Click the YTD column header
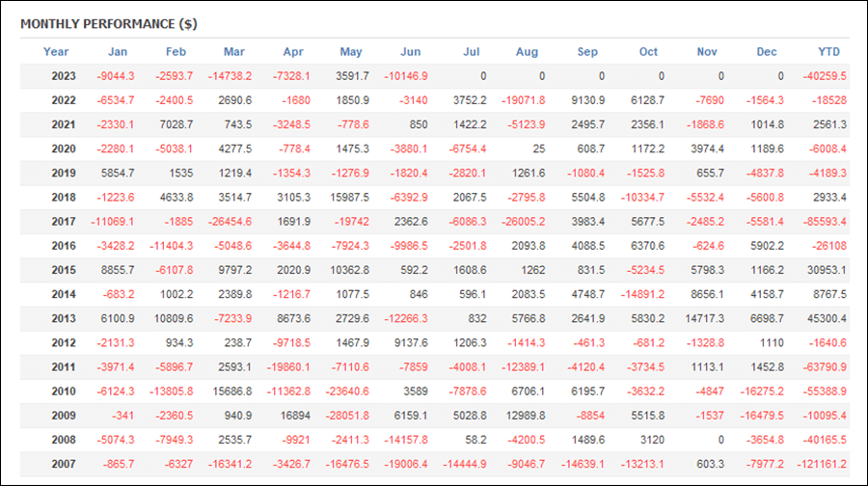Viewport: 868px width, 486px height. click(828, 52)
